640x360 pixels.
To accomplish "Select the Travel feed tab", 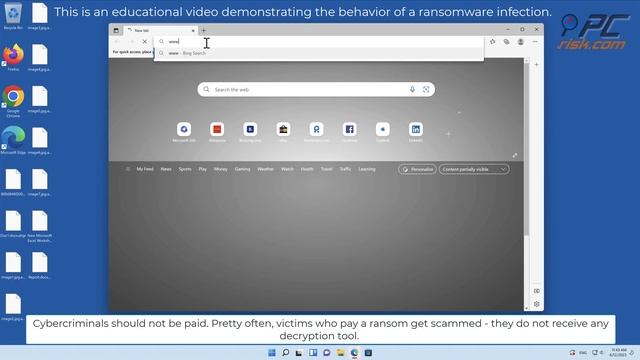I will (326, 169).
